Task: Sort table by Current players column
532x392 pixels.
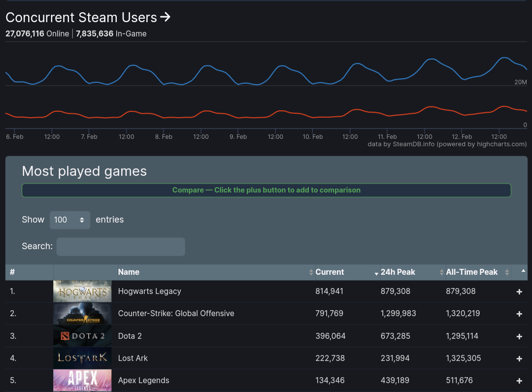Action: click(x=347, y=272)
